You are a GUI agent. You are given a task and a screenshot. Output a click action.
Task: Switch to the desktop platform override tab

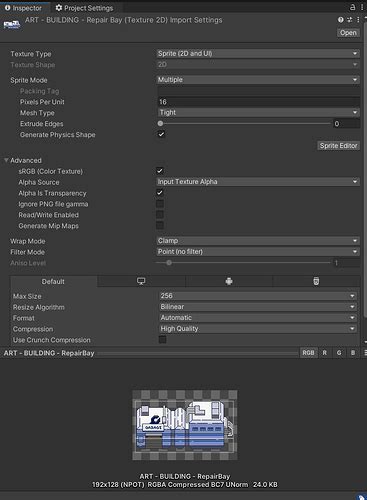(141, 281)
